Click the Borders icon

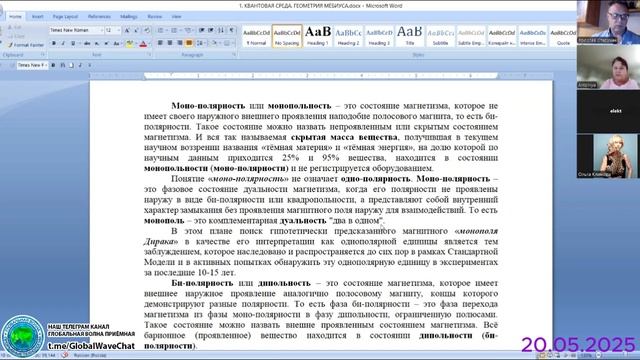click(227, 43)
